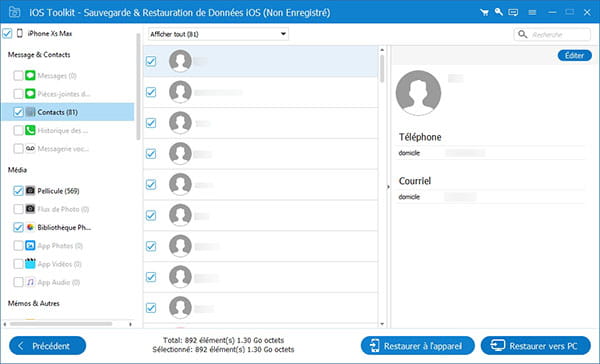Click the shopping cart icon in title bar

coord(484,13)
